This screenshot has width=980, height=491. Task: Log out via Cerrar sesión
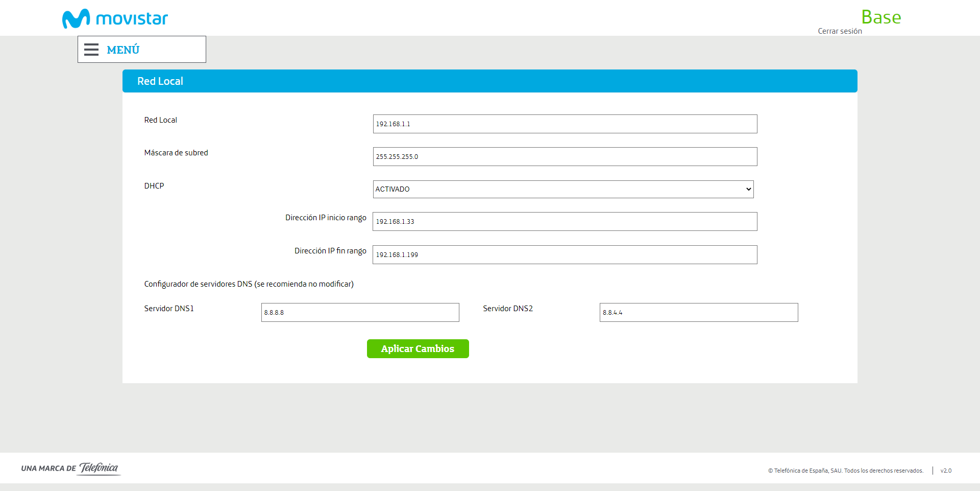(840, 31)
